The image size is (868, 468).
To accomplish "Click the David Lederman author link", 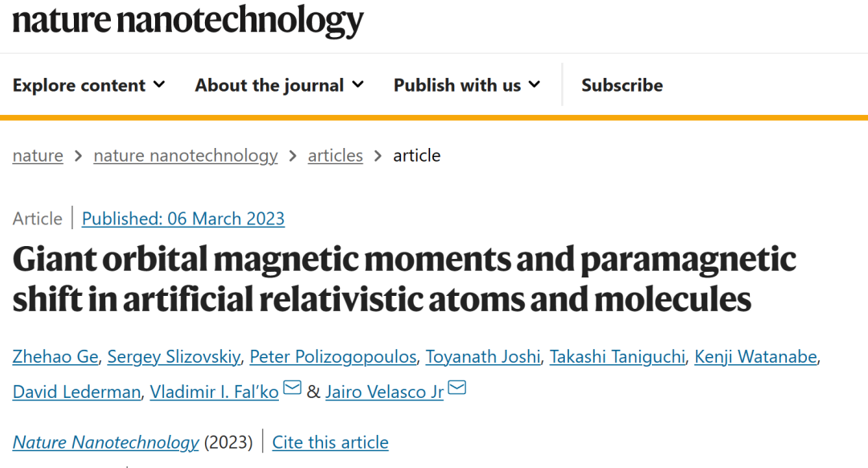I will pyautogui.click(x=76, y=392).
